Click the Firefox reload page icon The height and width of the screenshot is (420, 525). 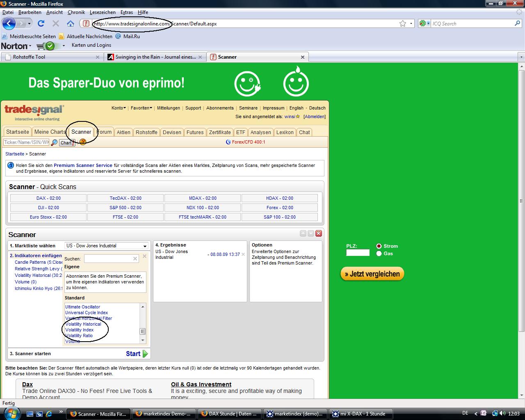pos(41,23)
